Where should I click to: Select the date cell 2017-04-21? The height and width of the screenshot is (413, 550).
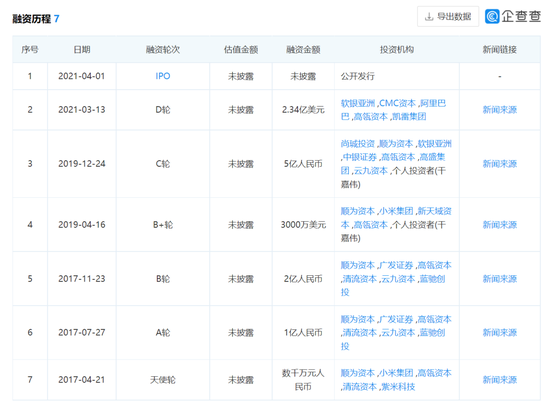click(82, 380)
